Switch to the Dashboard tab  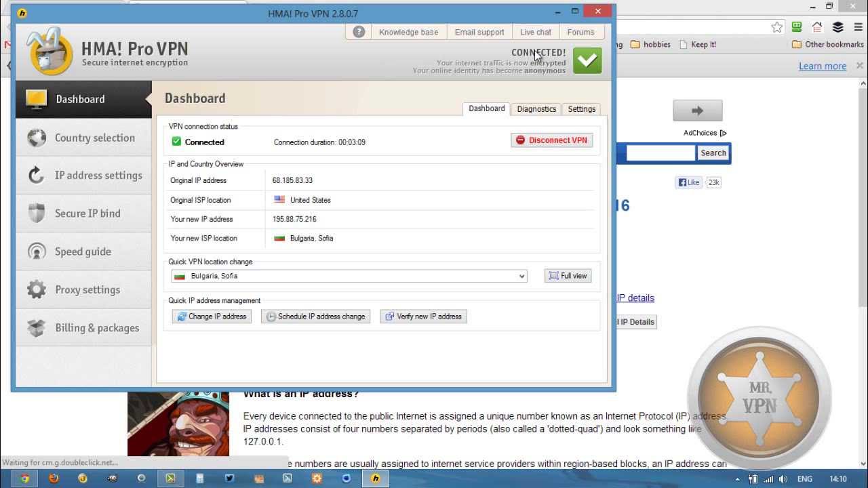point(486,108)
